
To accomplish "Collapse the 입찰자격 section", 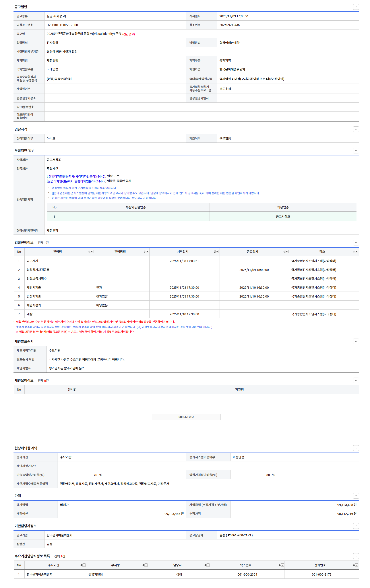I will click(356, 129).
